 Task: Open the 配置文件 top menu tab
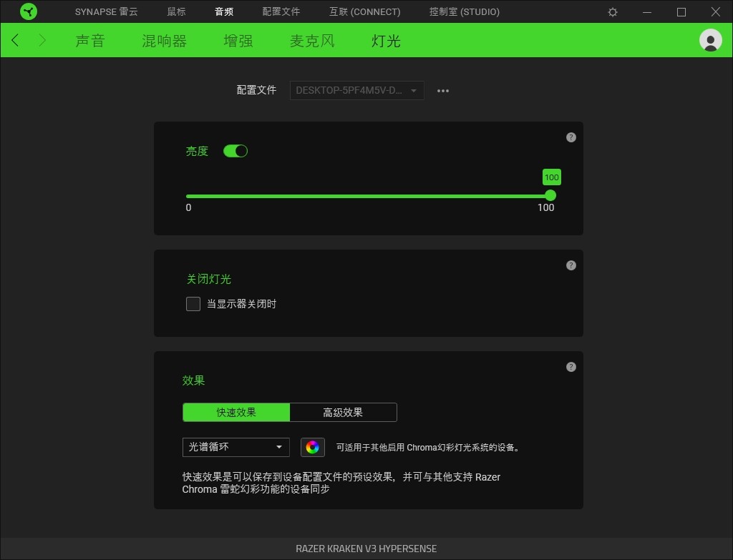tap(281, 11)
